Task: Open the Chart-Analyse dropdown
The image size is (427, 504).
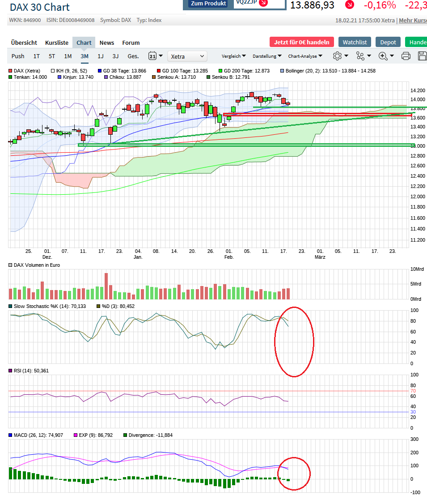Action: [x=305, y=56]
